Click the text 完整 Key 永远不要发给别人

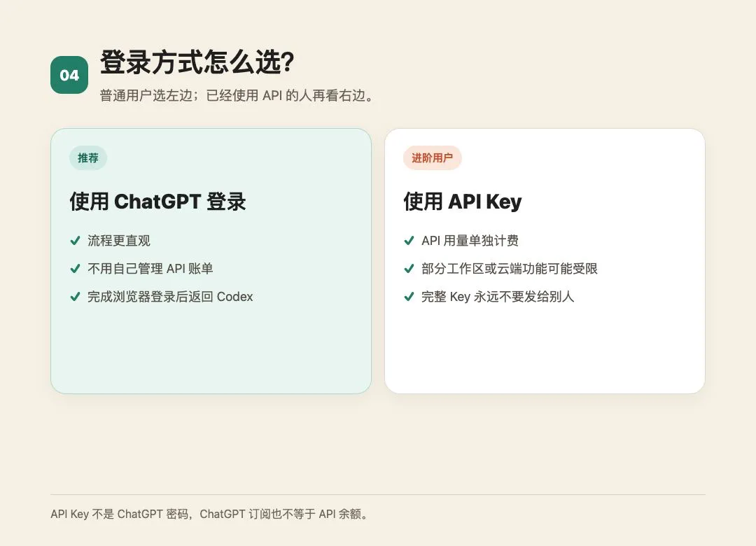pos(498,296)
